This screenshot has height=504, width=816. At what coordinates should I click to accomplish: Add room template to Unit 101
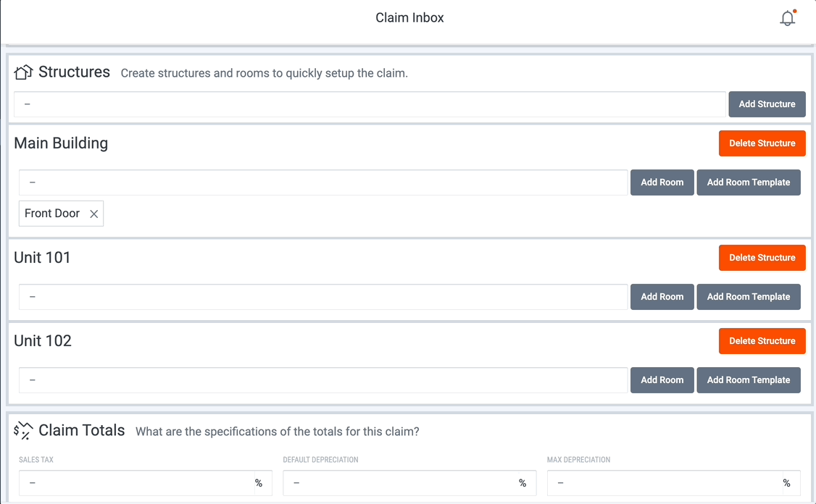pyautogui.click(x=749, y=296)
